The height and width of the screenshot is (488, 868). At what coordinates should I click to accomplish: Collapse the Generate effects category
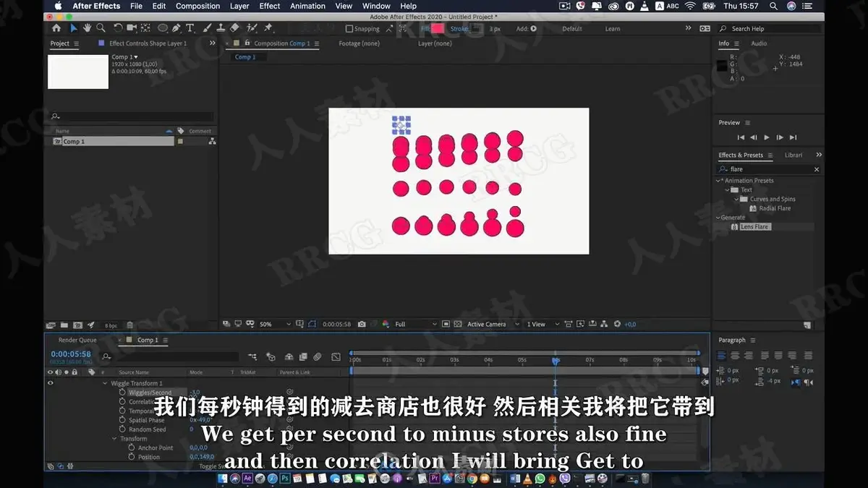[718, 218]
